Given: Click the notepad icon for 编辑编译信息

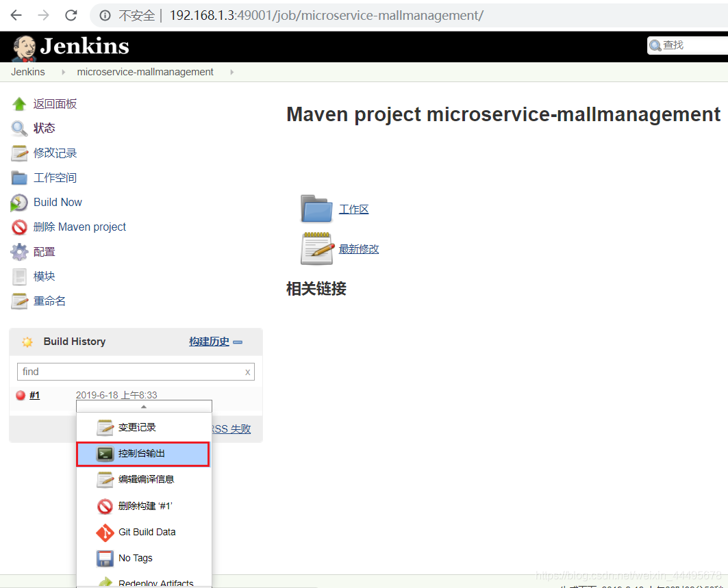Looking at the screenshot, I should tap(105, 480).
